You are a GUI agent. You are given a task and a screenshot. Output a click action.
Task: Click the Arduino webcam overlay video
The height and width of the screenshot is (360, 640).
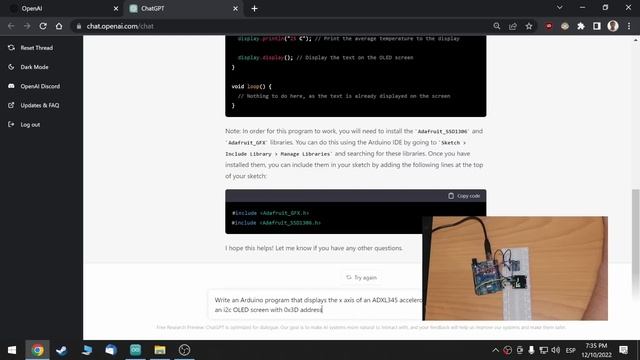[x=515, y=268]
